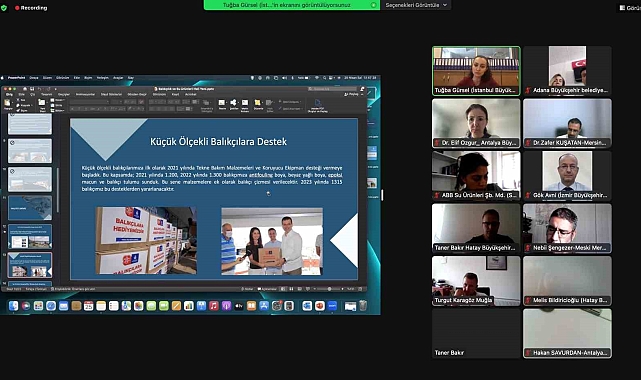The width and height of the screenshot is (641, 380).
Task: Open the Calendar icon showing 25
Action: [88, 306]
